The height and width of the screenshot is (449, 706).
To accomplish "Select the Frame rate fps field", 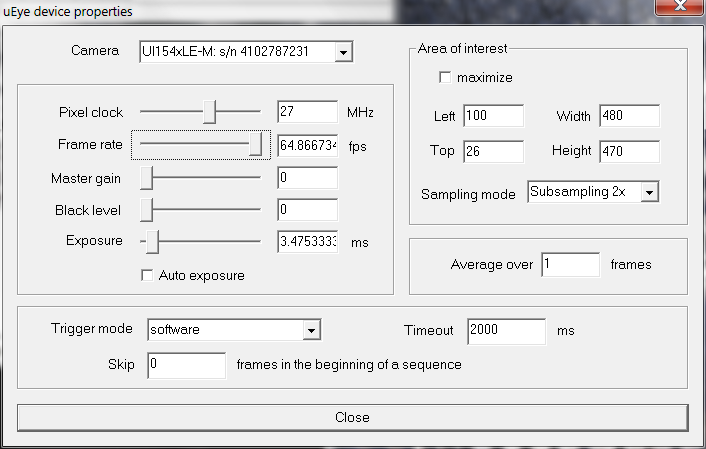I will 306,146.
